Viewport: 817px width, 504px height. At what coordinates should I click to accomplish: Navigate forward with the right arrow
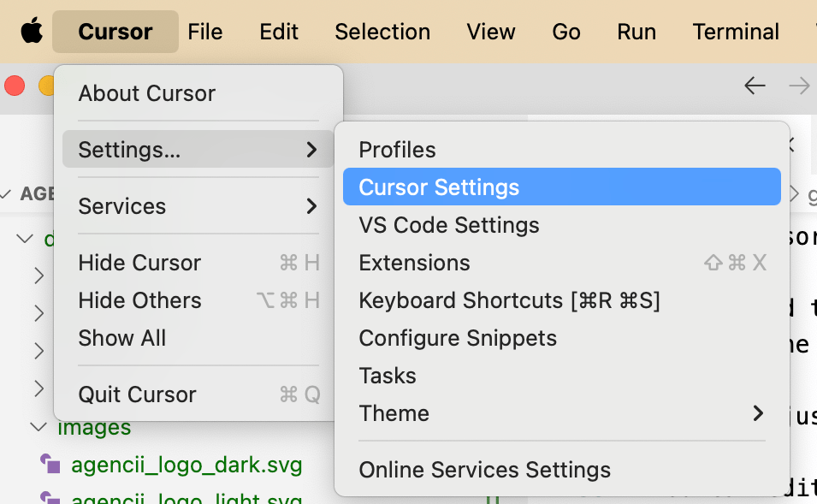coord(799,86)
